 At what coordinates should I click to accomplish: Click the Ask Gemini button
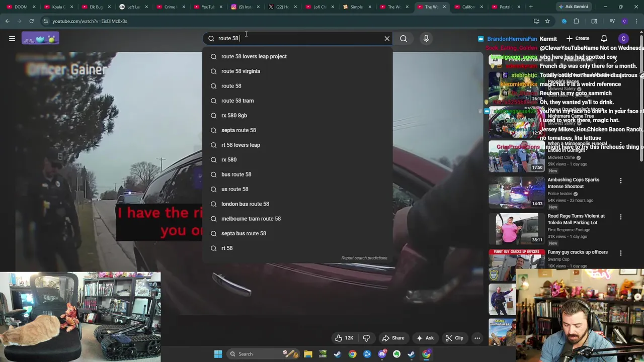573,7
